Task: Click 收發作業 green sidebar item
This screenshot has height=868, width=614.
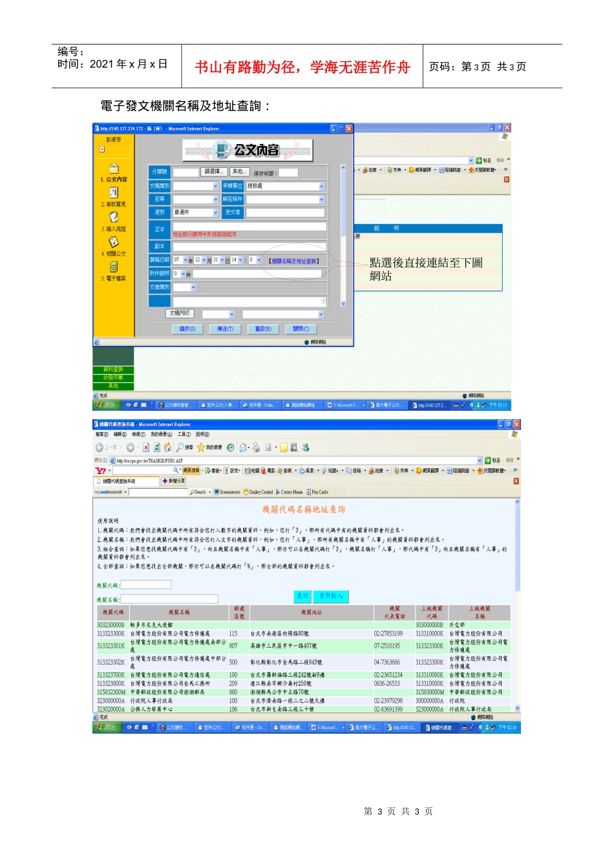Action: [x=113, y=378]
